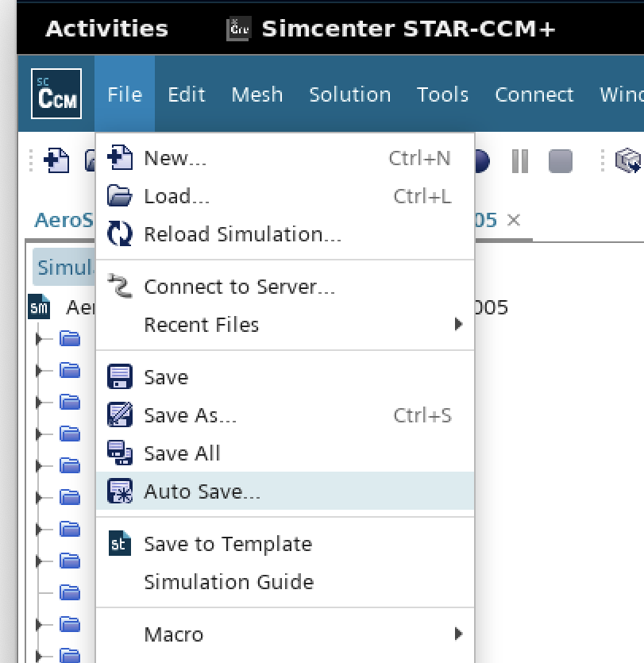The width and height of the screenshot is (644, 663).
Task: Click Activities in the top bar
Action: pyautogui.click(x=107, y=29)
